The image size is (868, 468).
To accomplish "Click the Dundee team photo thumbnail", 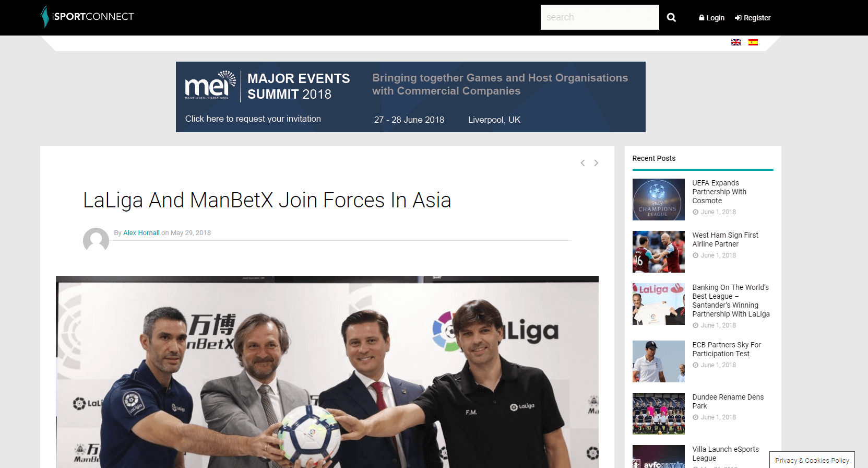I will (658, 414).
